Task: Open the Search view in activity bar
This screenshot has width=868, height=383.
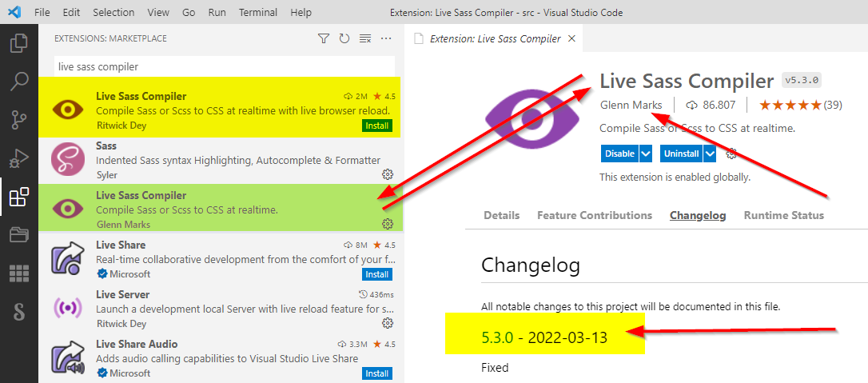Action: coord(19,82)
